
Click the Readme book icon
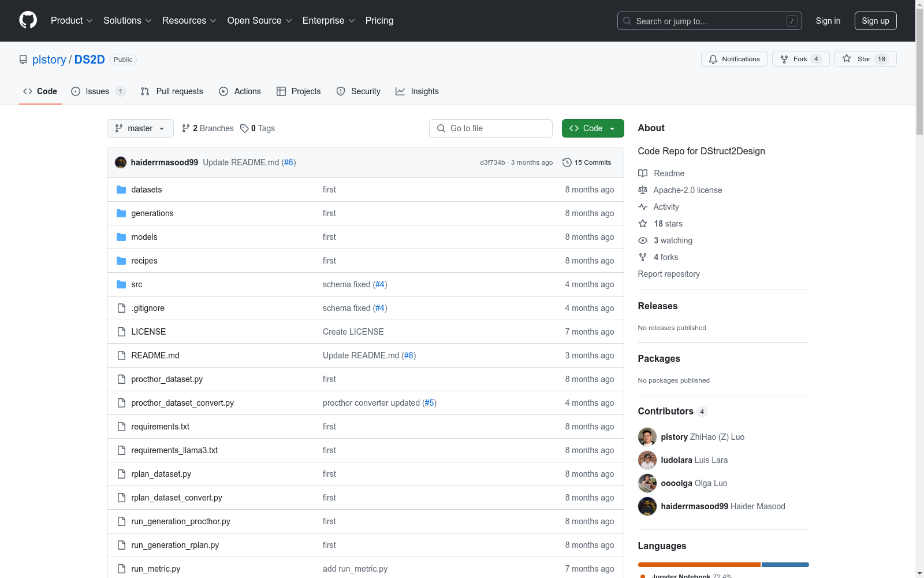coord(643,173)
